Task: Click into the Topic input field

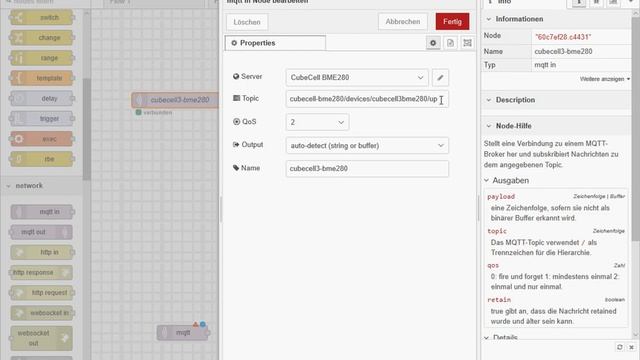Action: (367, 99)
